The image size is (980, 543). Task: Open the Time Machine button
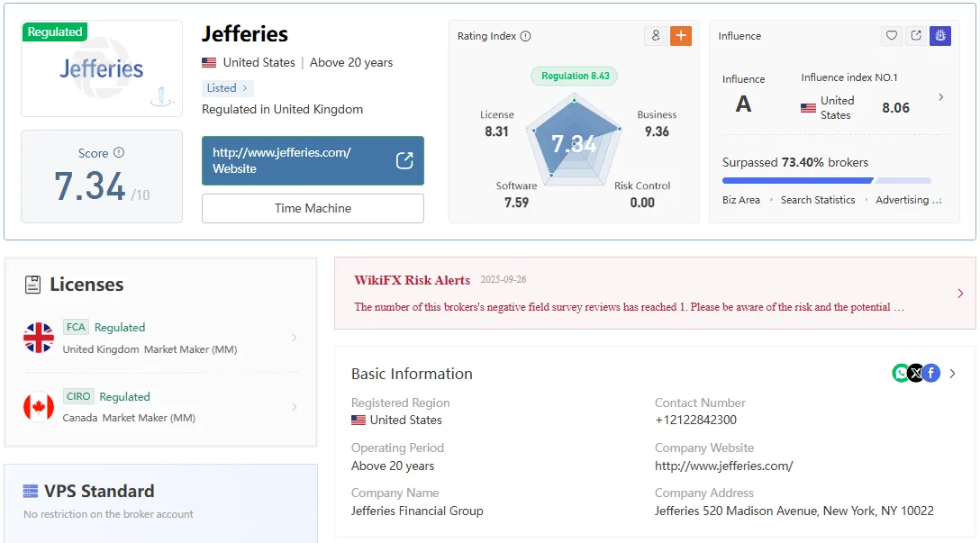(313, 208)
